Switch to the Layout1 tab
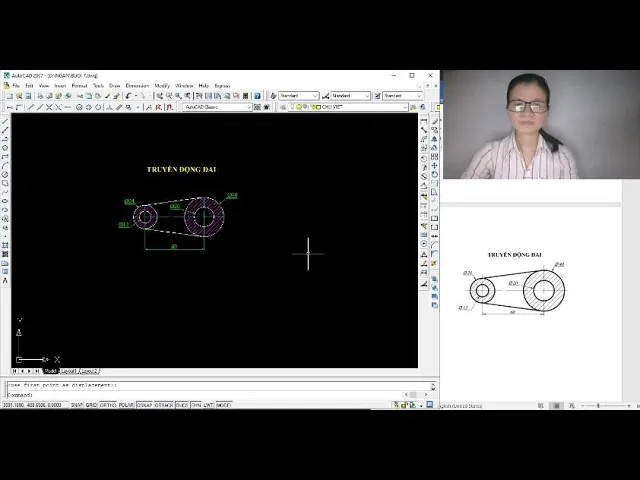 coord(68,371)
